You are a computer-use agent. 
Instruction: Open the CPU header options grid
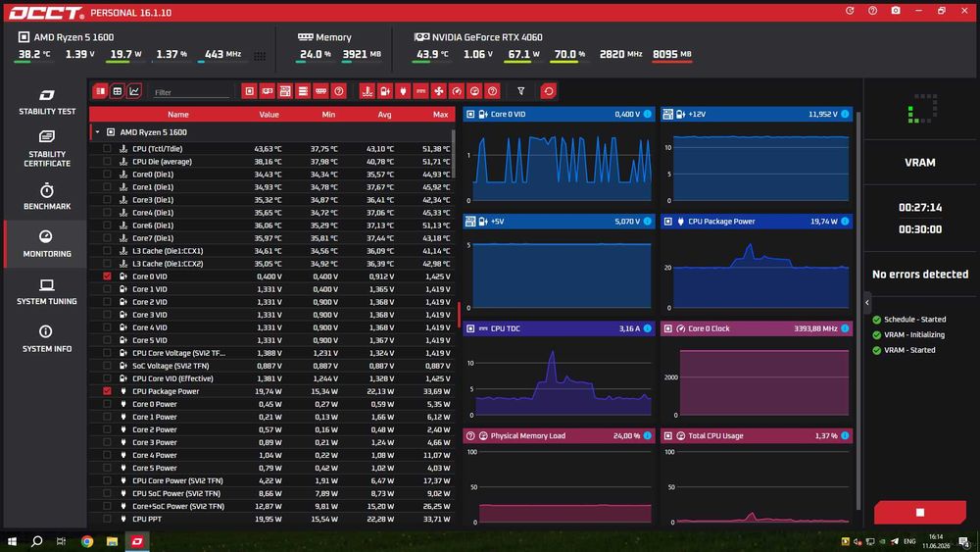point(260,56)
